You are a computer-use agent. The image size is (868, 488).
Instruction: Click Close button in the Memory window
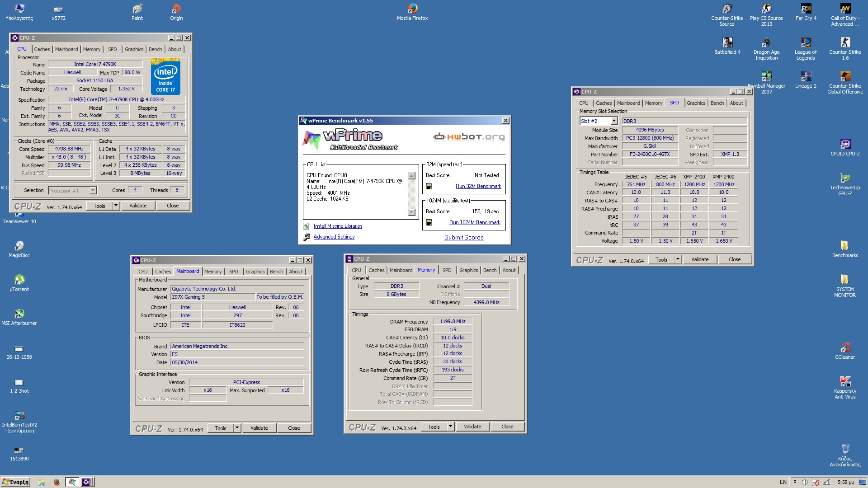point(507,427)
